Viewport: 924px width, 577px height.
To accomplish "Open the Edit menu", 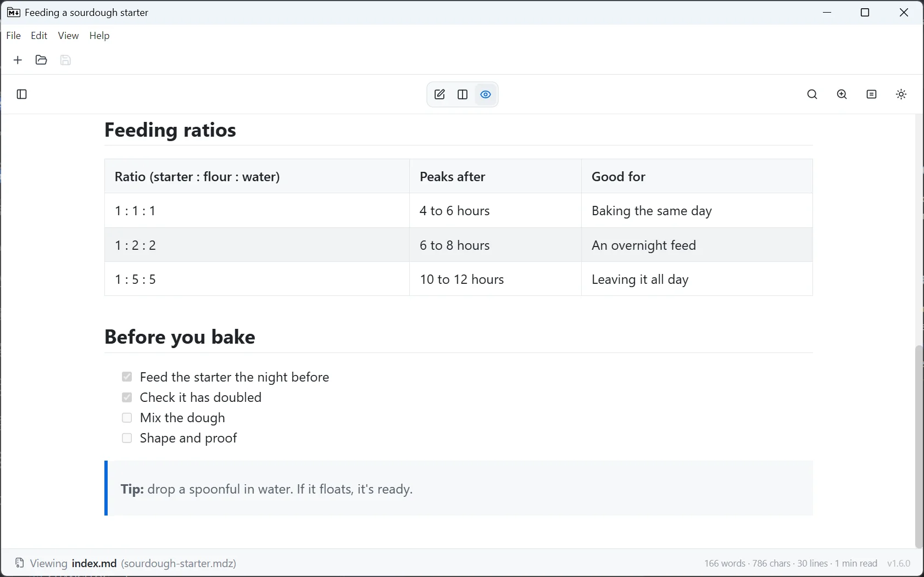I will click(39, 36).
